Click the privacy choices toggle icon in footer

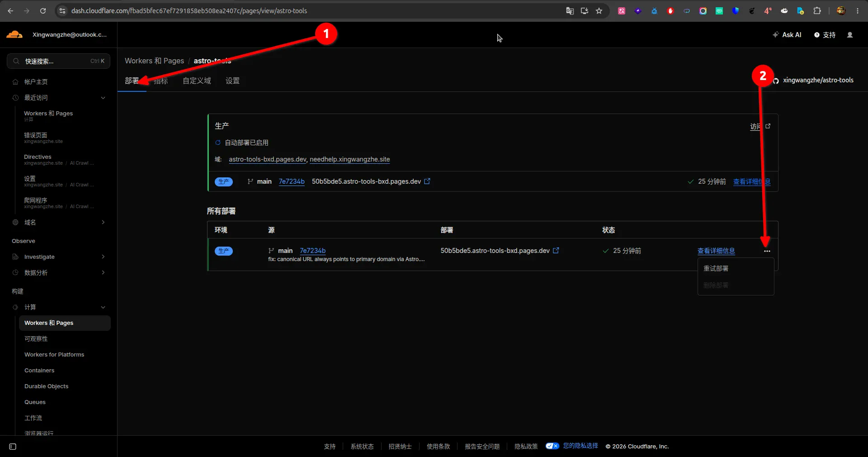(552, 446)
